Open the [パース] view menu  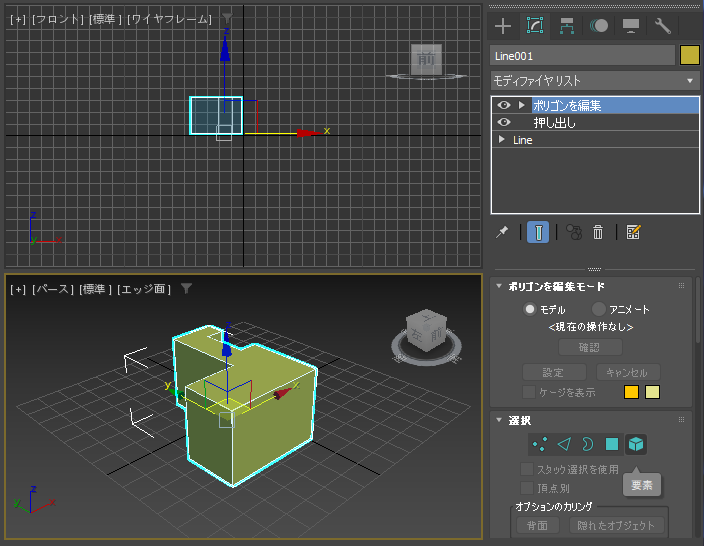pyautogui.click(x=53, y=289)
